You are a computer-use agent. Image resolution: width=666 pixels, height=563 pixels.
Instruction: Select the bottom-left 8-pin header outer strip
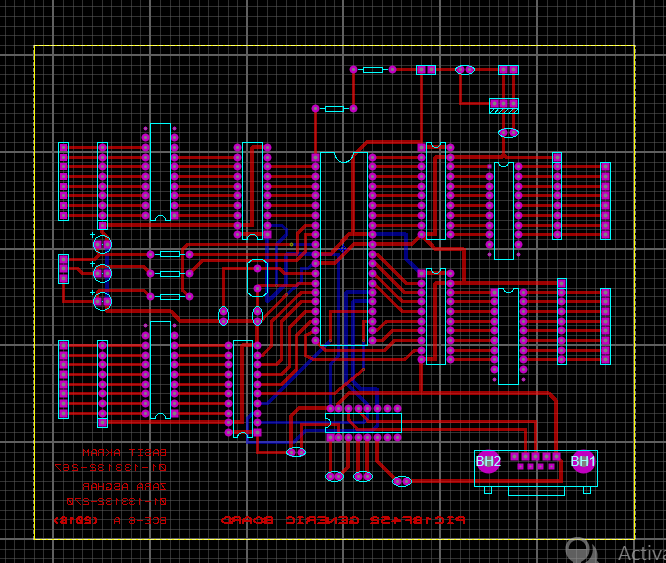(x=63, y=379)
